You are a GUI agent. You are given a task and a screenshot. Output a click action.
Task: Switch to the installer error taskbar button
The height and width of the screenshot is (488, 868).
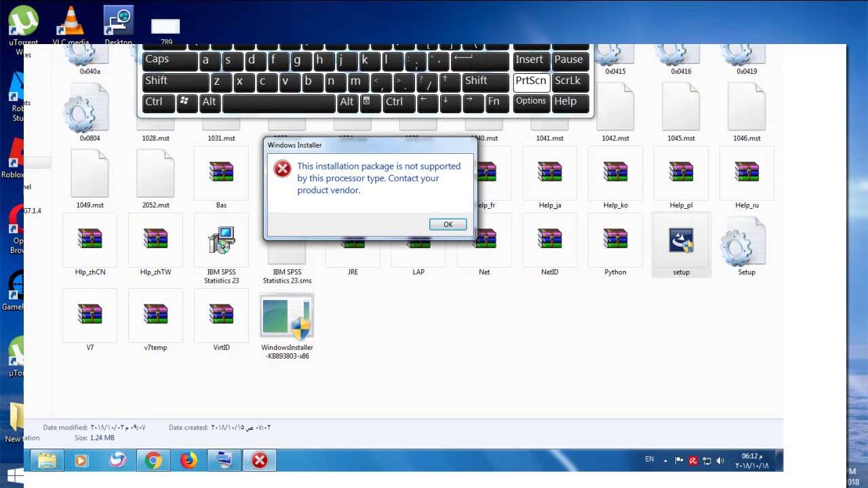click(260, 461)
